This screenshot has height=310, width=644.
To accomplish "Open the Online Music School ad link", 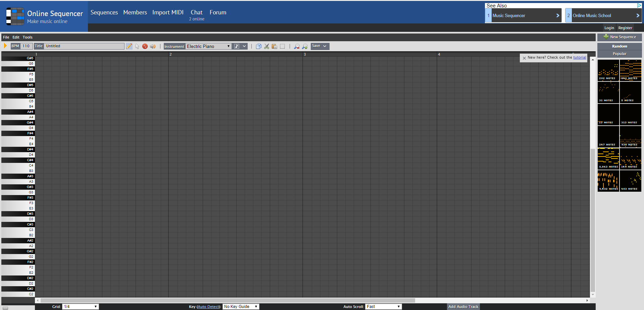I will pyautogui.click(x=603, y=15).
